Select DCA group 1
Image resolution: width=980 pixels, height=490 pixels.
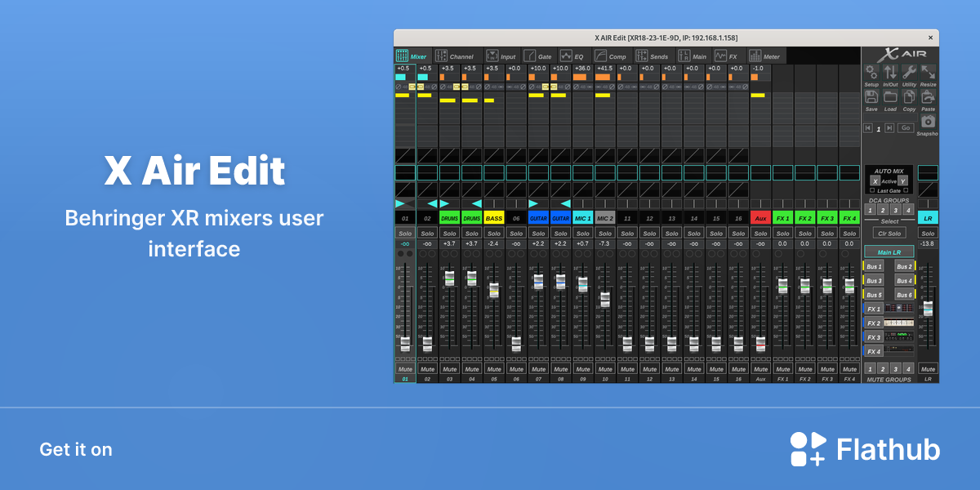870,210
